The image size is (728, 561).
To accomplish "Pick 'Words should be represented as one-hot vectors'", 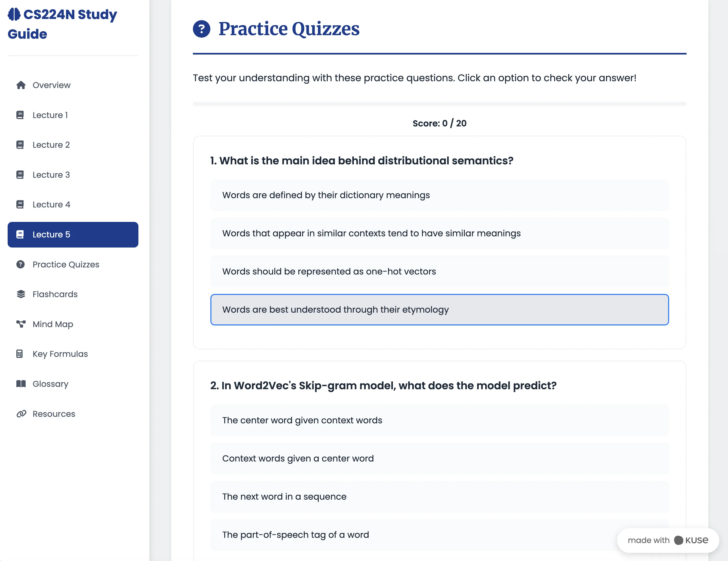I will click(439, 272).
